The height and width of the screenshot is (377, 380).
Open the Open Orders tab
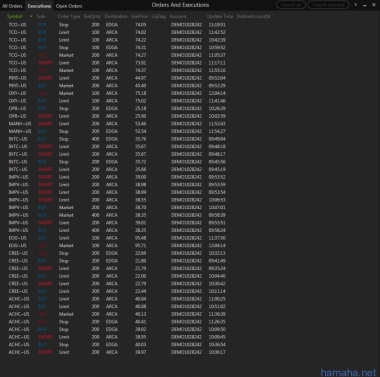coord(69,6)
